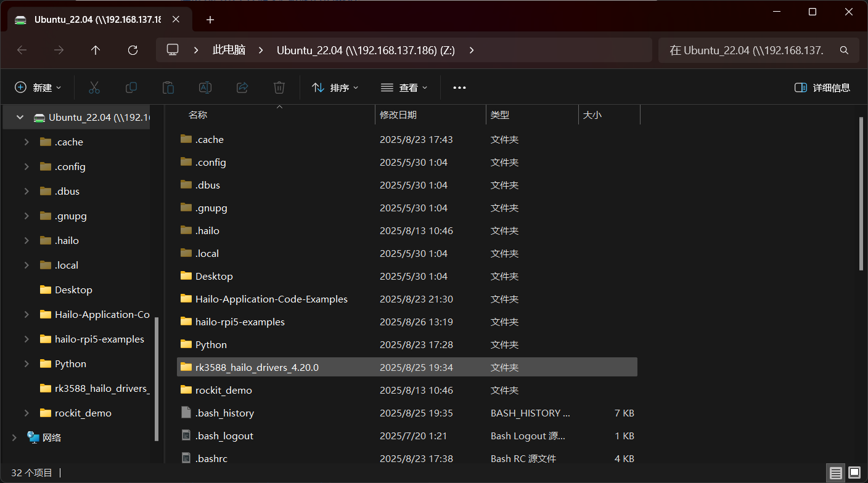The width and height of the screenshot is (868, 483).
Task: Click the 名称 column header to sort
Action: [197, 115]
